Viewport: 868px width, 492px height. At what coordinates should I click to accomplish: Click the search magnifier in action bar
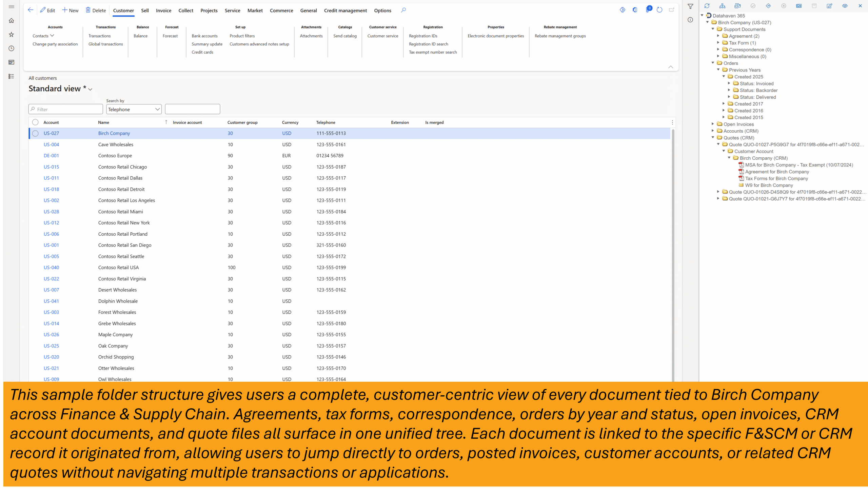point(403,10)
